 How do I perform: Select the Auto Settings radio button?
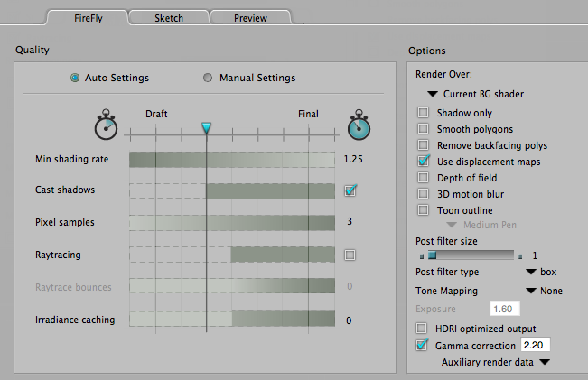(x=75, y=78)
